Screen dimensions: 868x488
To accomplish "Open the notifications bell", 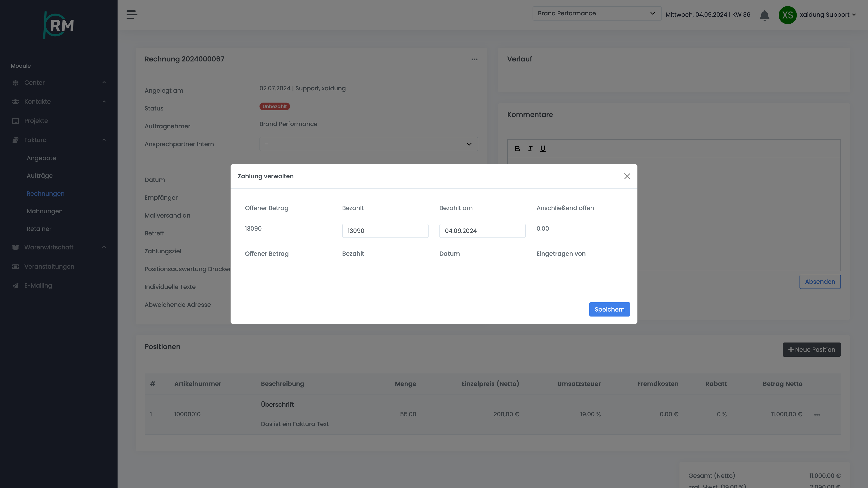I will click(x=764, y=15).
